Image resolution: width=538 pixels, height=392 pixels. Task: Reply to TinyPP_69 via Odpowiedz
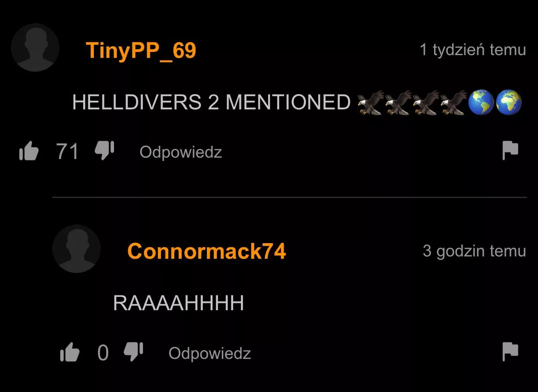[x=181, y=152]
